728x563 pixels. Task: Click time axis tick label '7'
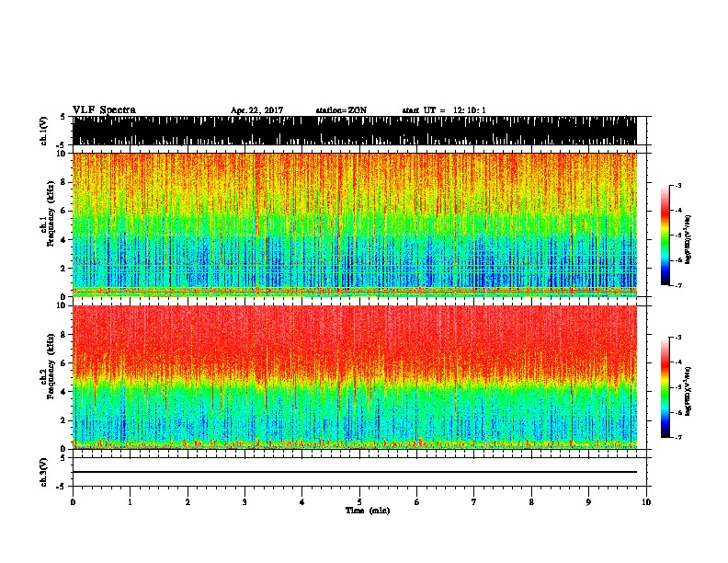[x=474, y=502]
